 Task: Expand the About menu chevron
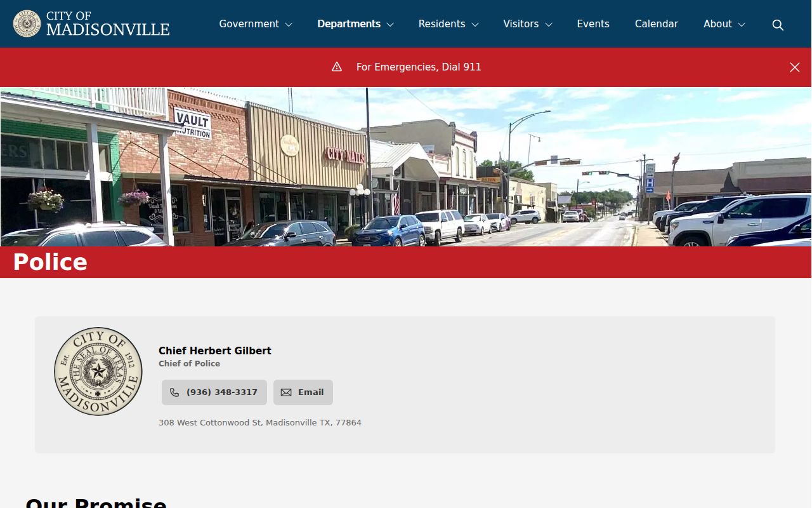742,25
